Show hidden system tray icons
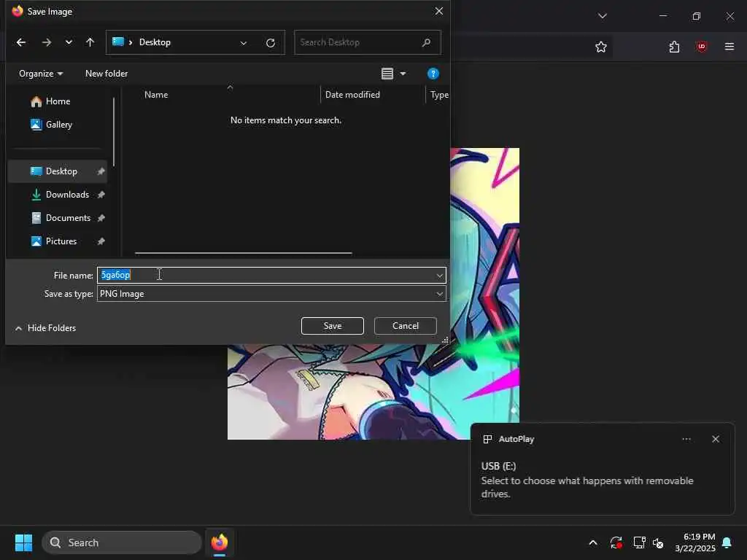 click(x=593, y=542)
